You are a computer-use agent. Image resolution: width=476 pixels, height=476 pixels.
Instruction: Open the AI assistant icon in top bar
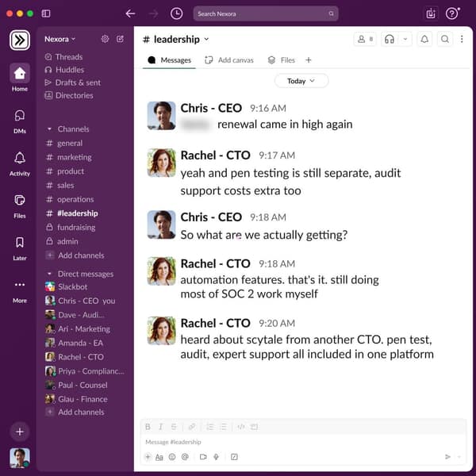click(431, 13)
